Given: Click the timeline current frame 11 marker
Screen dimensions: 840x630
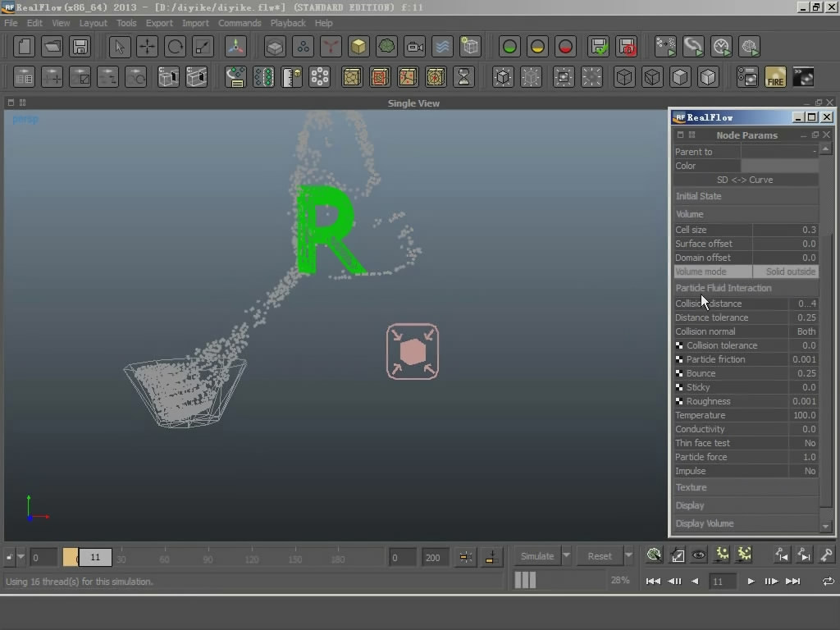Looking at the screenshot, I should coord(95,557).
